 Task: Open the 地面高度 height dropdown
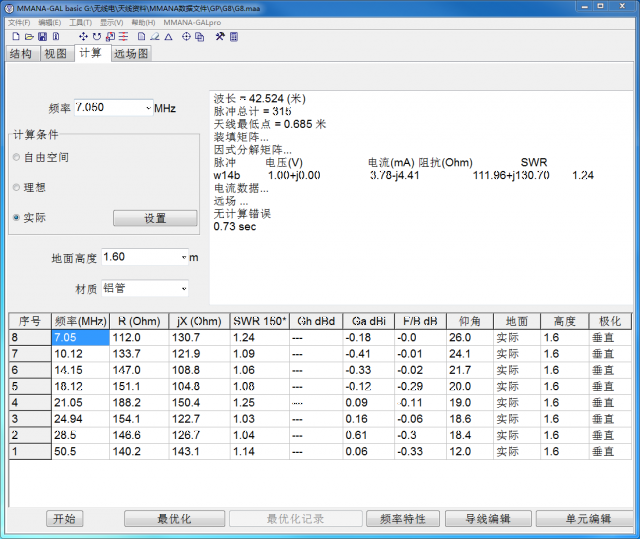184,257
